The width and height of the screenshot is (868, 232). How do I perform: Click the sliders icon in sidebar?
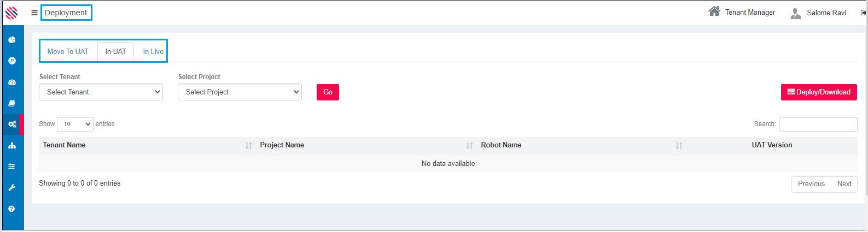coord(11,166)
